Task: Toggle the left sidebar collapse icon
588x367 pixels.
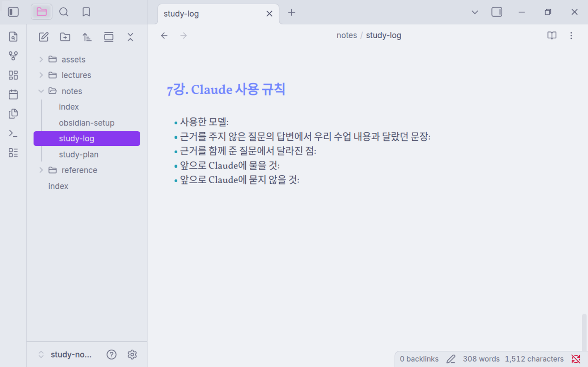Action: (x=13, y=12)
